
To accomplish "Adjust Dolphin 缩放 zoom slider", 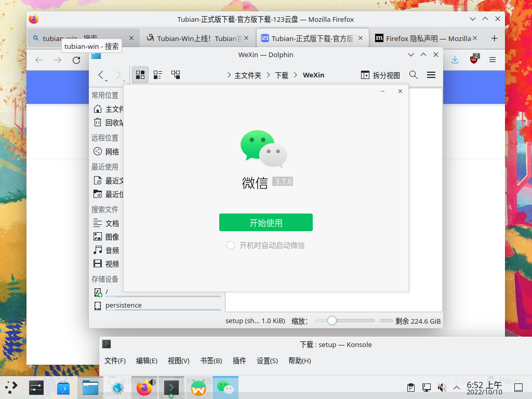I will pos(332,321).
